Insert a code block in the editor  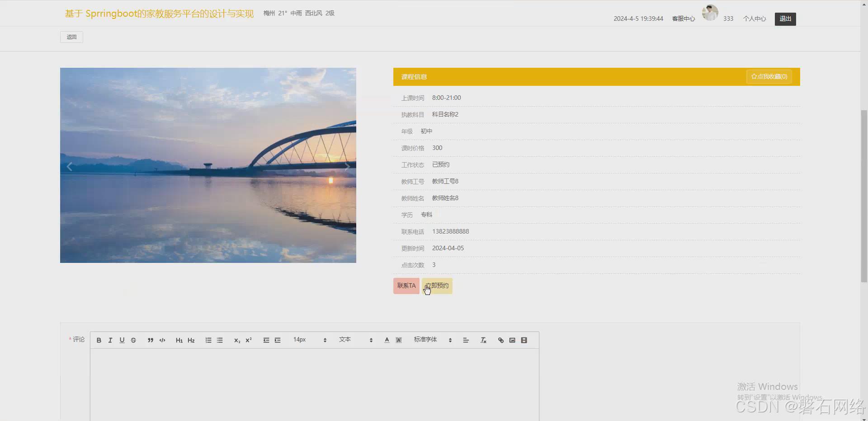(x=162, y=340)
